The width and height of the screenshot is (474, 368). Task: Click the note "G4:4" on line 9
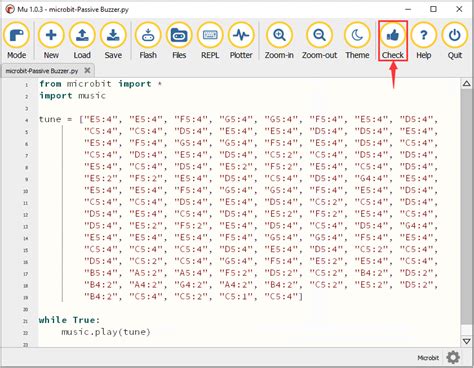[371, 178]
